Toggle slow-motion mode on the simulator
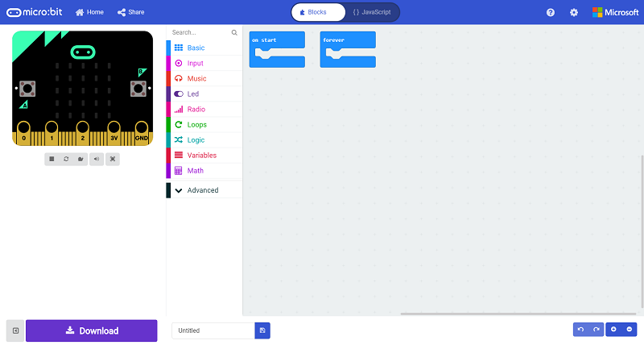Viewport: 644px width, 345px height. 80,159
